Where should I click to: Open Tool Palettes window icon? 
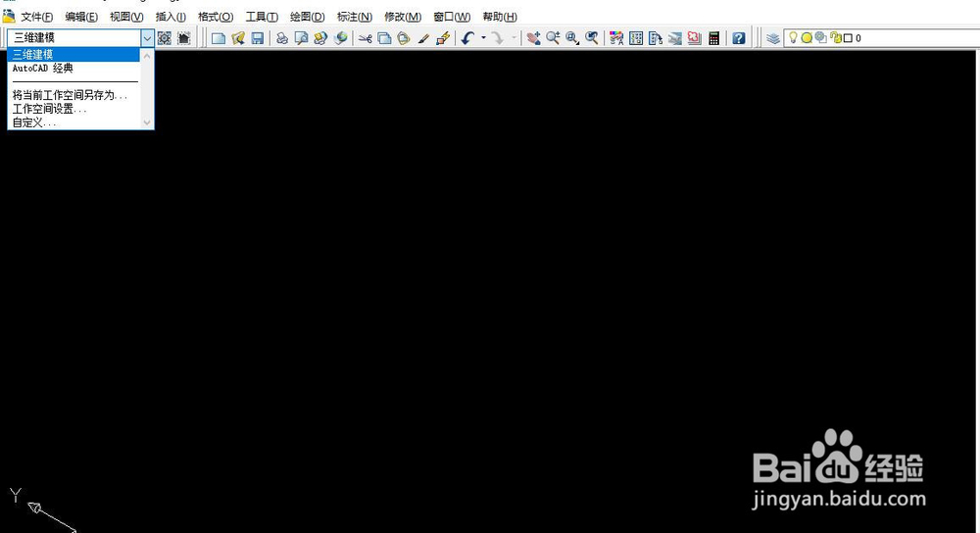pos(655,38)
